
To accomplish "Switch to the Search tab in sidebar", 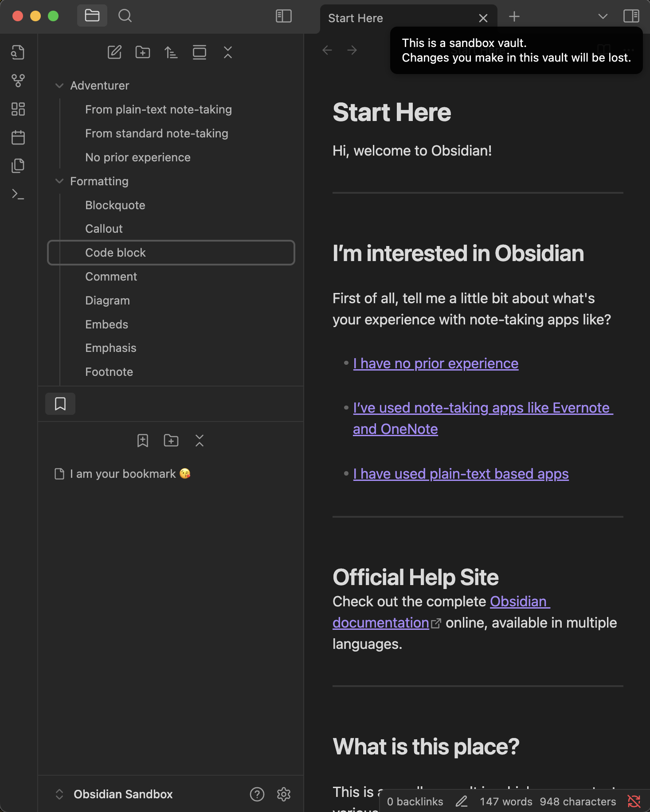I will [x=125, y=16].
